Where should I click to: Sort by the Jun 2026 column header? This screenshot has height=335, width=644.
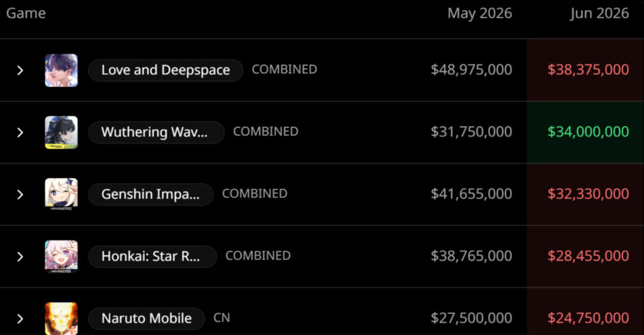click(x=599, y=13)
